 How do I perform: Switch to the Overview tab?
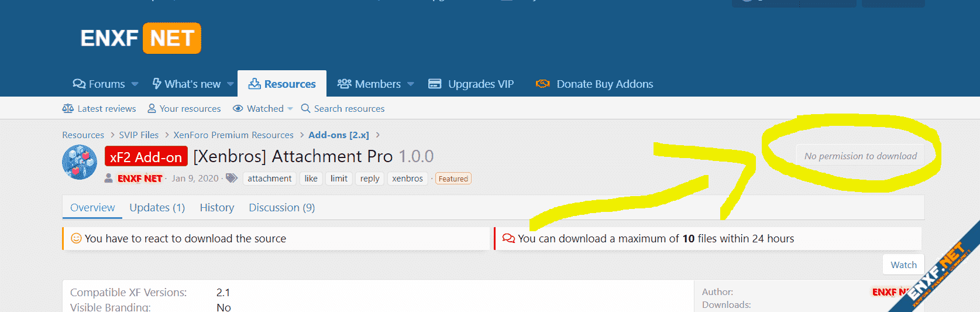tap(92, 207)
